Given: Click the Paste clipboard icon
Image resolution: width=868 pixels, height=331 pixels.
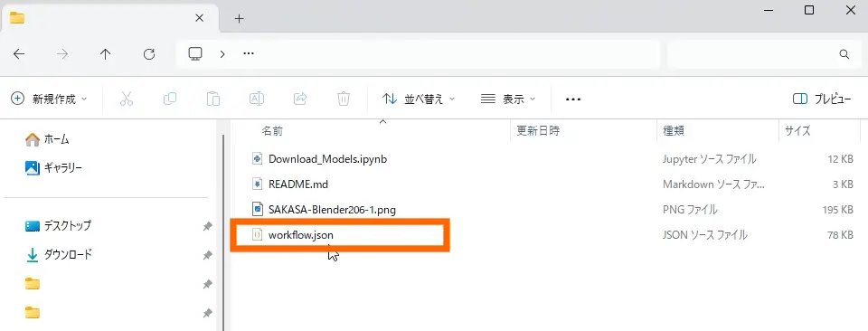Looking at the screenshot, I should (x=213, y=99).
